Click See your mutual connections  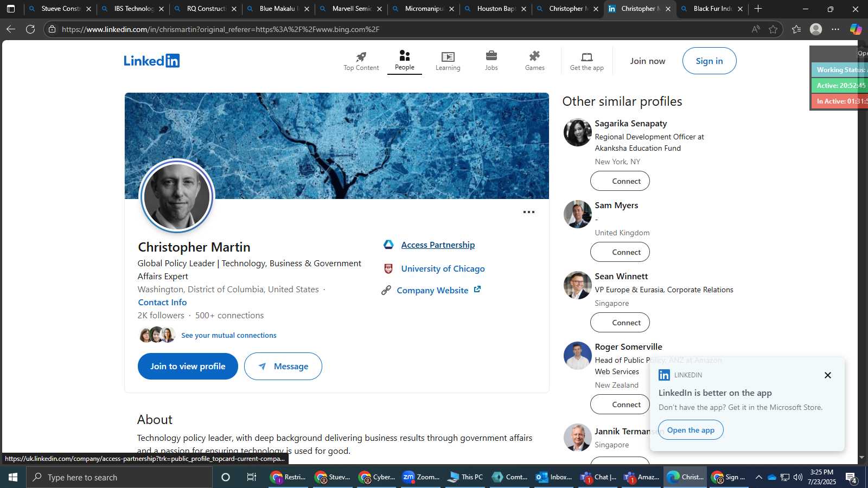(x=229, y=335)
